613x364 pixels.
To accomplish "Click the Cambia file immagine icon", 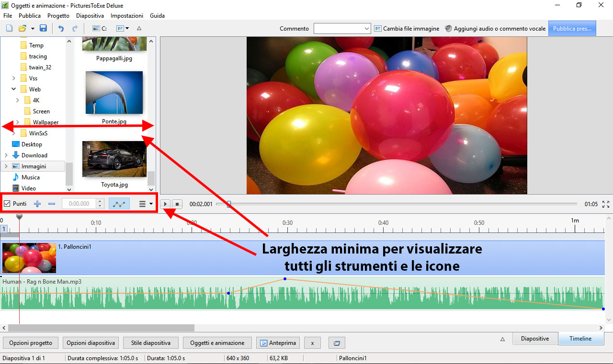I will [x=377, y=28].
